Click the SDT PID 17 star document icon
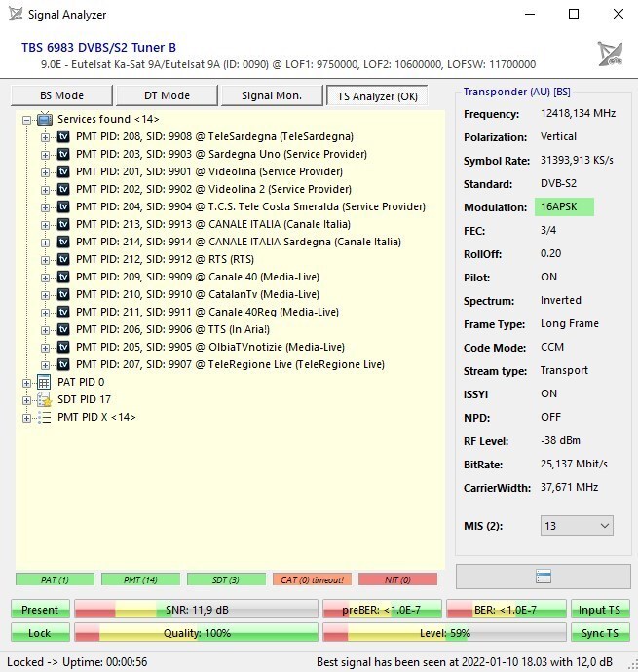638x672 pixels. [44, 399]
